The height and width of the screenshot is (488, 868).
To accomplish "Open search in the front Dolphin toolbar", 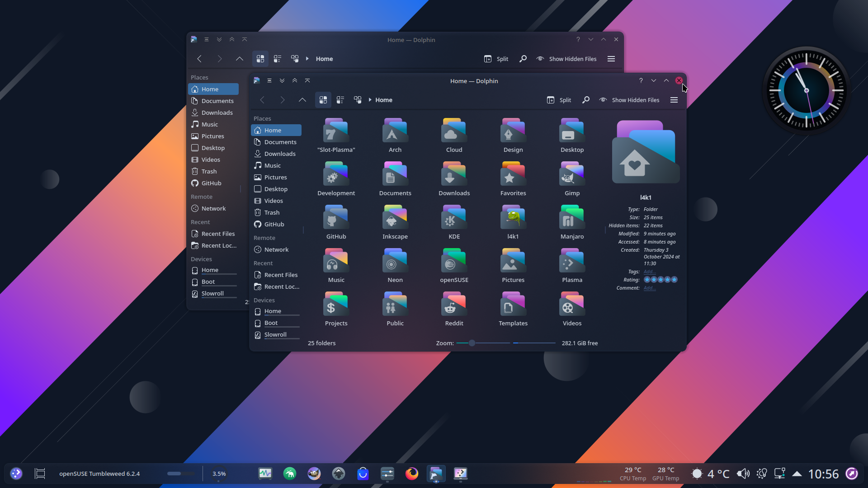I will 585,100.
